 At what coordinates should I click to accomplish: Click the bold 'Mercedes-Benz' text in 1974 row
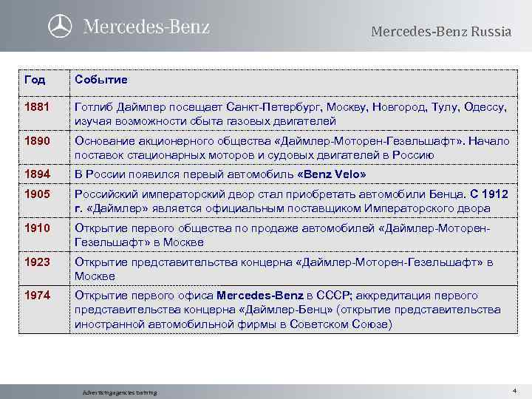[x=260, y=296]
